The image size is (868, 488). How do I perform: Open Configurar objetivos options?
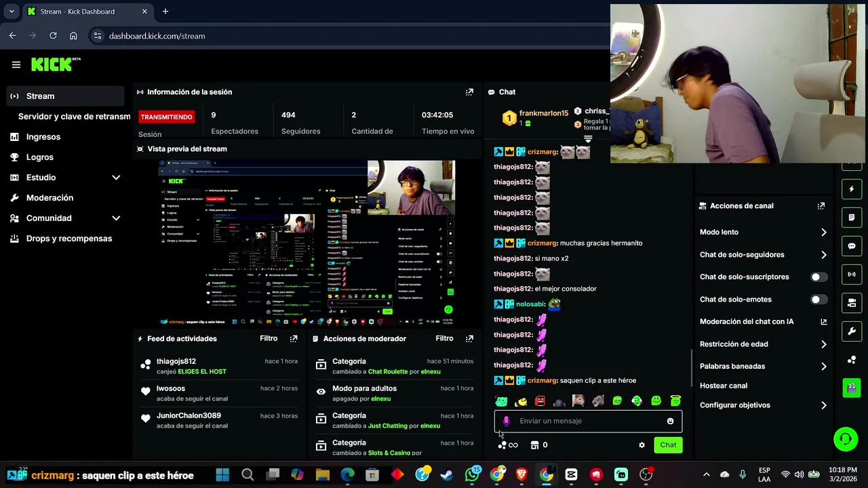763,405
